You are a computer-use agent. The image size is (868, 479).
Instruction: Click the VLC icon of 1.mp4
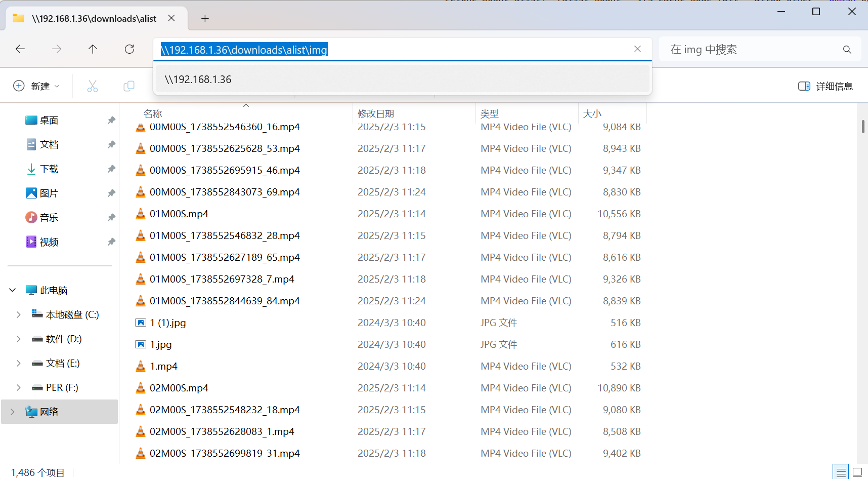141,366
